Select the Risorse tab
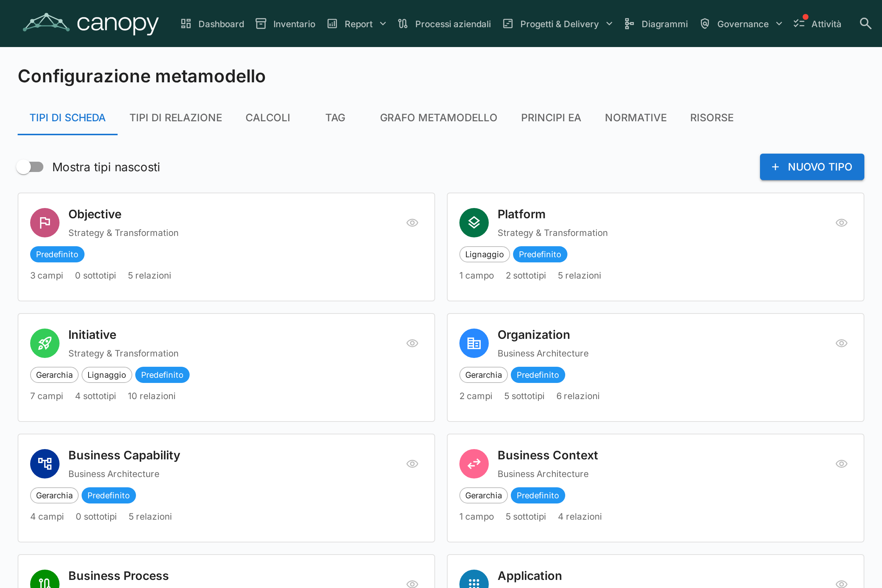Viewport: 882px width, 588px height. pyautogui.click(x=712, y=118)
